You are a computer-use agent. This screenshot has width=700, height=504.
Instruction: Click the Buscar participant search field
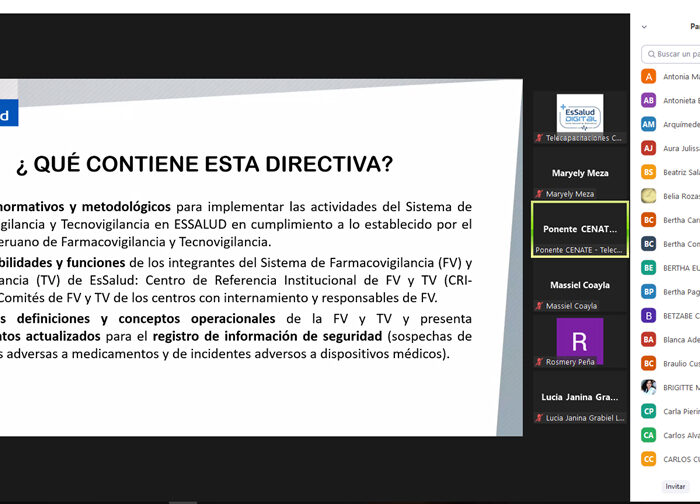(671, 54)
